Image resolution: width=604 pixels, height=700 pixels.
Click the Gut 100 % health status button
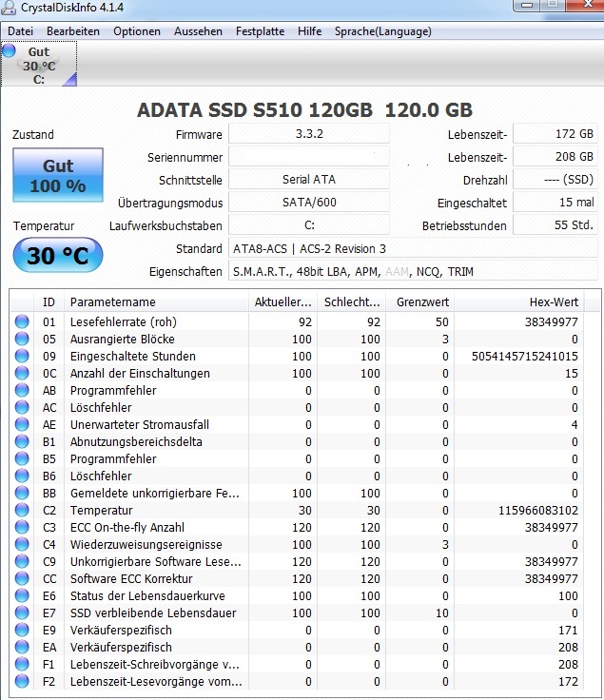point(58,175)
